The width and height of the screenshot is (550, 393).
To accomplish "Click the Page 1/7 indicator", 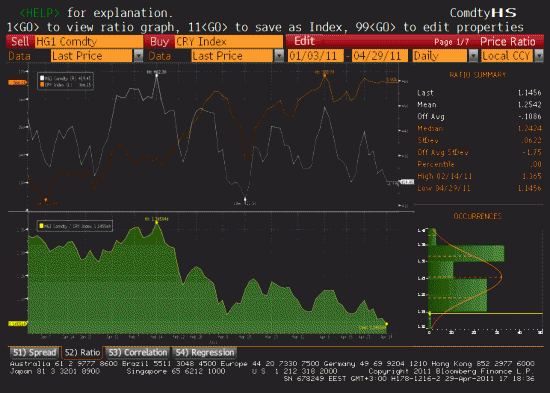I will 451,42.
